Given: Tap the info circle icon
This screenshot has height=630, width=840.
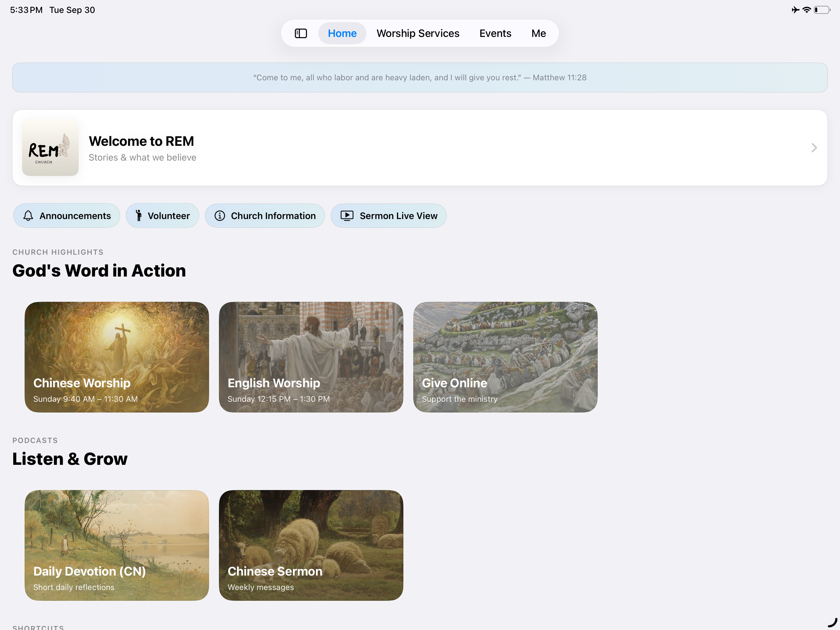Looking at the screenshot, I should coord(220,216).
